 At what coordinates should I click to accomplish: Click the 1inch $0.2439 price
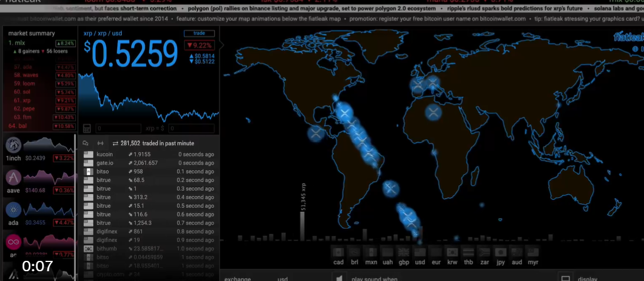[x=35, y=158]
